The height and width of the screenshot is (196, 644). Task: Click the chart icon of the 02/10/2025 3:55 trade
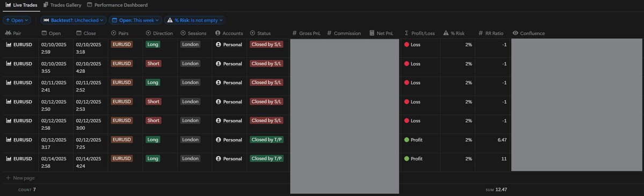[x=9, y=64]
